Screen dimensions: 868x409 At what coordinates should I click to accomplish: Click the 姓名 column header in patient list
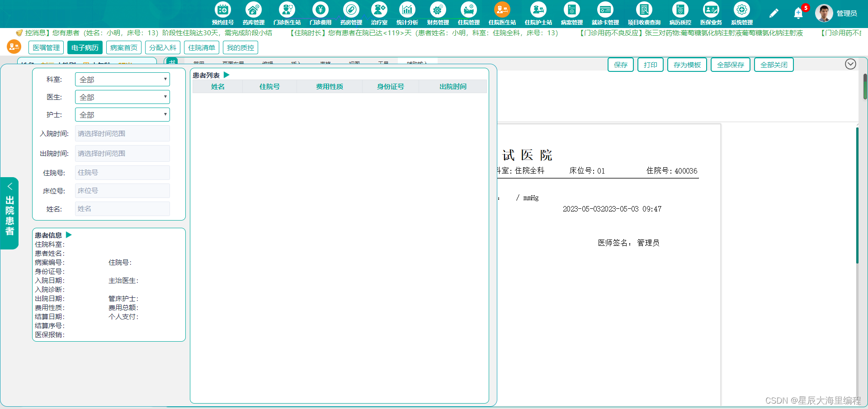pyautogui.click(x=218, y=86)
